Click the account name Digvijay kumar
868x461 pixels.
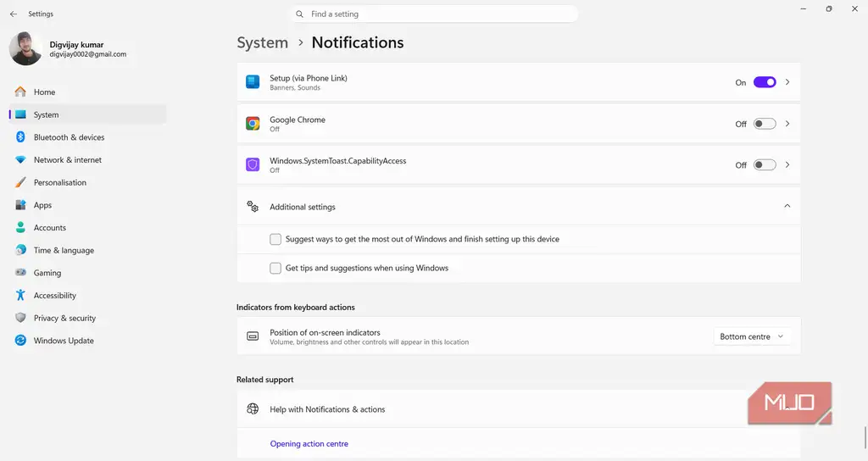tap(76, 44)
